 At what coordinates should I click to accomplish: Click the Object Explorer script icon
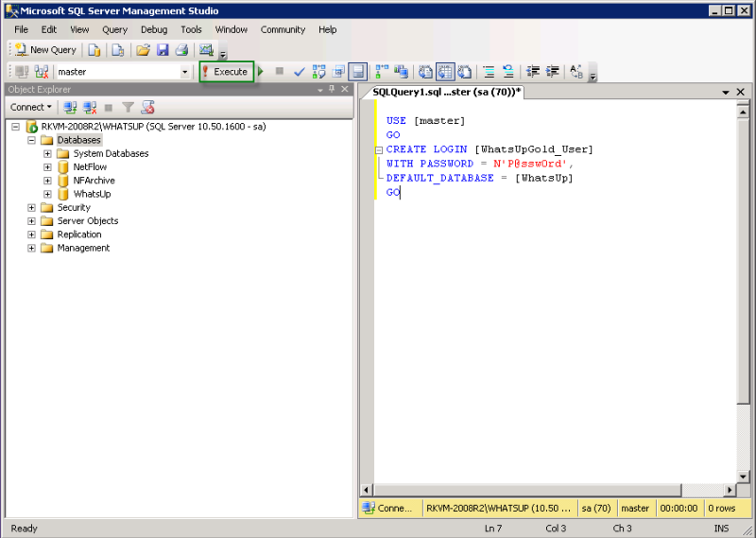click(x=147, y=107)
